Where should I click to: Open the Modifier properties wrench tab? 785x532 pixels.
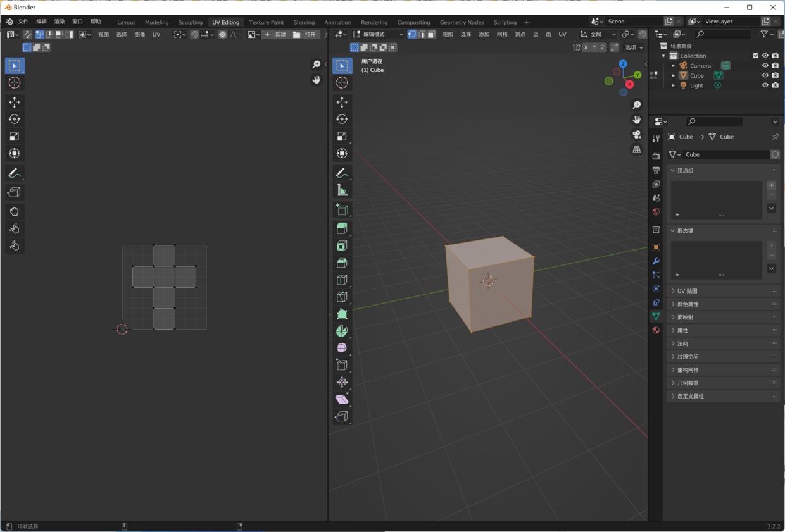[x=656, y=261]
